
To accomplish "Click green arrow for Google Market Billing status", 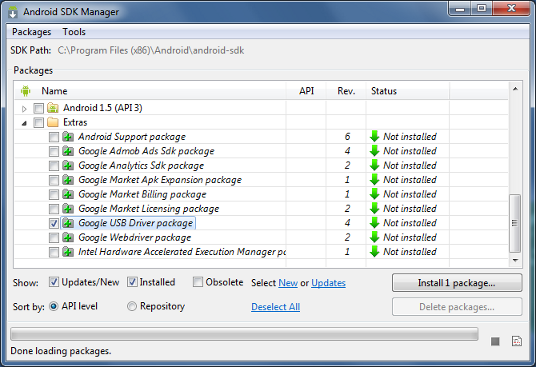I will (x=375, y=194).
